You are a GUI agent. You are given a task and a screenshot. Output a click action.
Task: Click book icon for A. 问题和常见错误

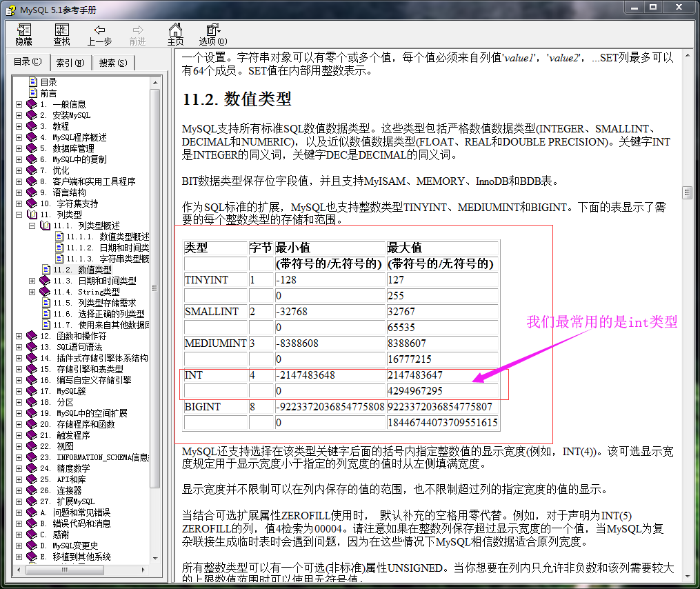[x=32, y=512]
